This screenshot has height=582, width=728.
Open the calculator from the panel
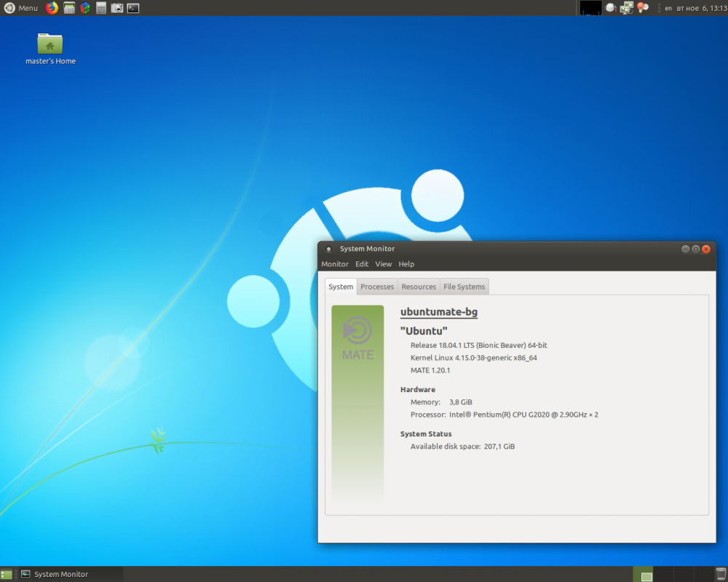tap(101, 8)
